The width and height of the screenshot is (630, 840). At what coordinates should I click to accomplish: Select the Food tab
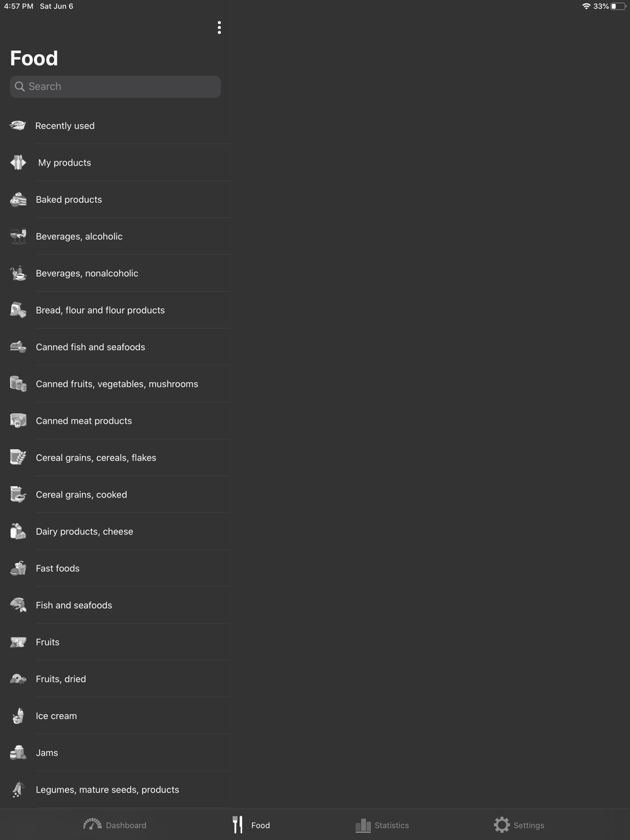pyautogui.click(x=251, y=825)
